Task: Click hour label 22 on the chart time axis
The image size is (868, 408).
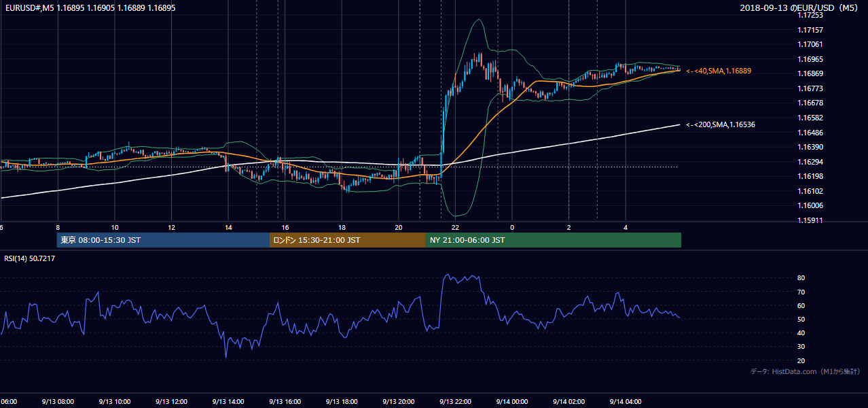Action: coord(456,228)
